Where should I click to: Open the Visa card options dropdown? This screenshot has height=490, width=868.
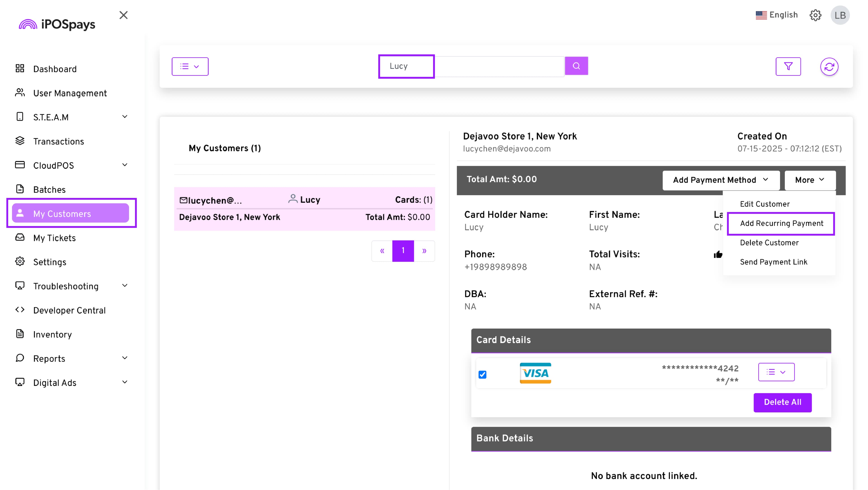pyautogui.click(x=776, y=372)
